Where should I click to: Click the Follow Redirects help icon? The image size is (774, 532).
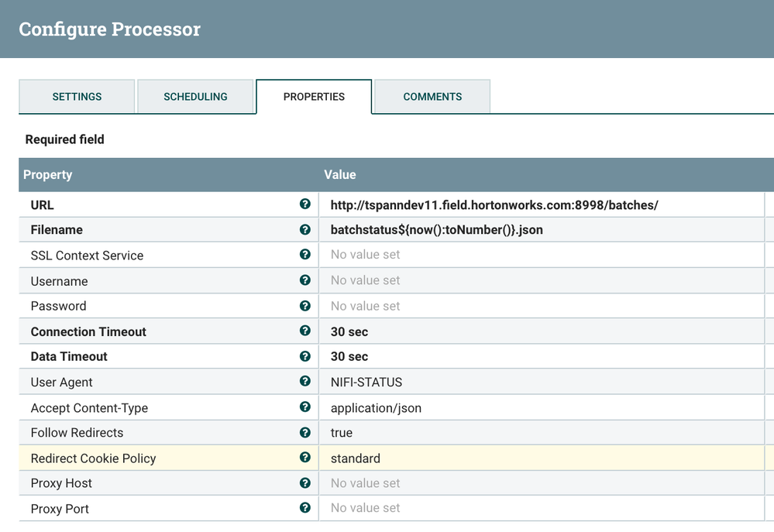[x=305, y=432]
